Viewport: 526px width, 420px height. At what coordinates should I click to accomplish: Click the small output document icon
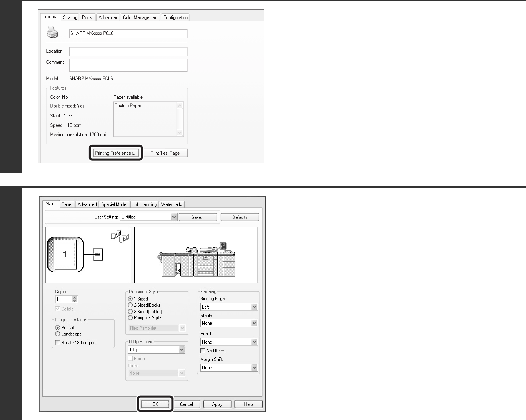click(x=98, y=254)
